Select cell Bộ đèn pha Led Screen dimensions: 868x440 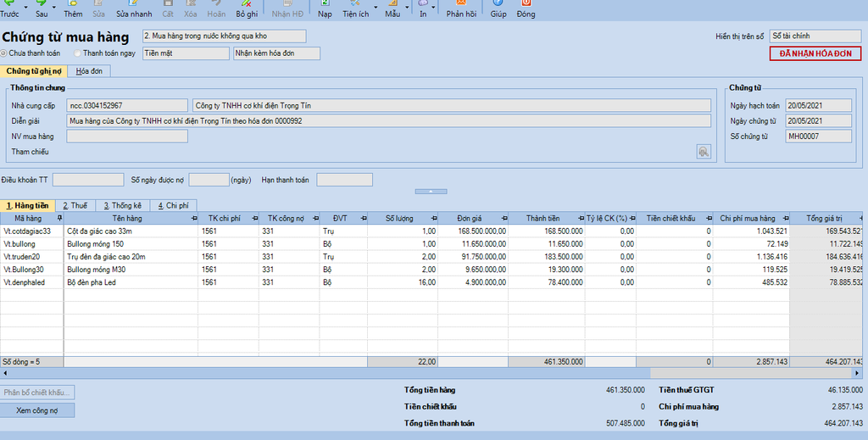(x=131, y=282)
